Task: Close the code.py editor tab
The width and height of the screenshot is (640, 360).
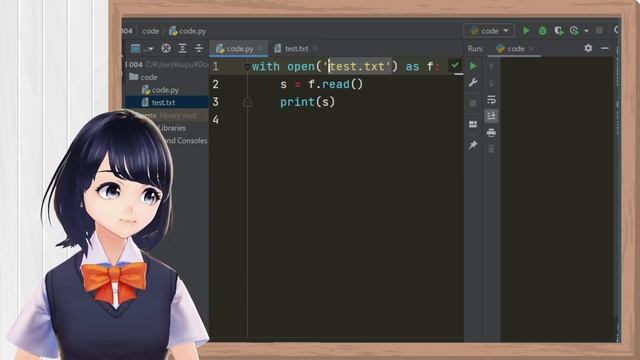Action: coord(261,49)
